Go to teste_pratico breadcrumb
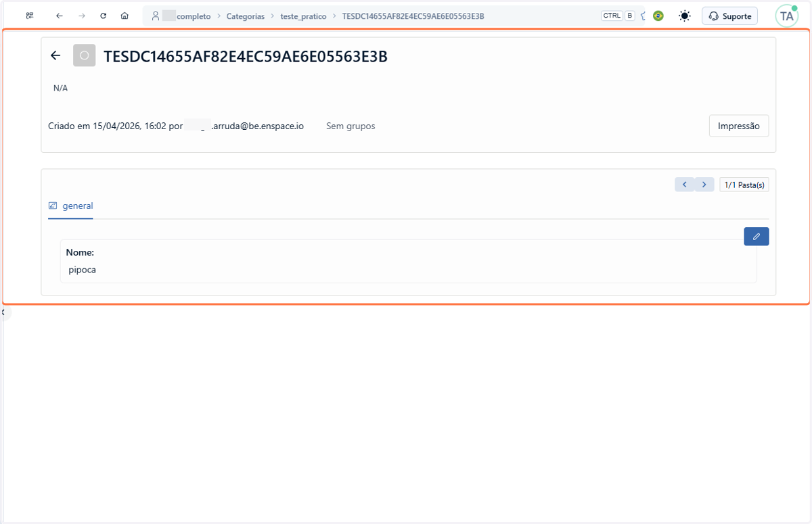 (303, 16)
